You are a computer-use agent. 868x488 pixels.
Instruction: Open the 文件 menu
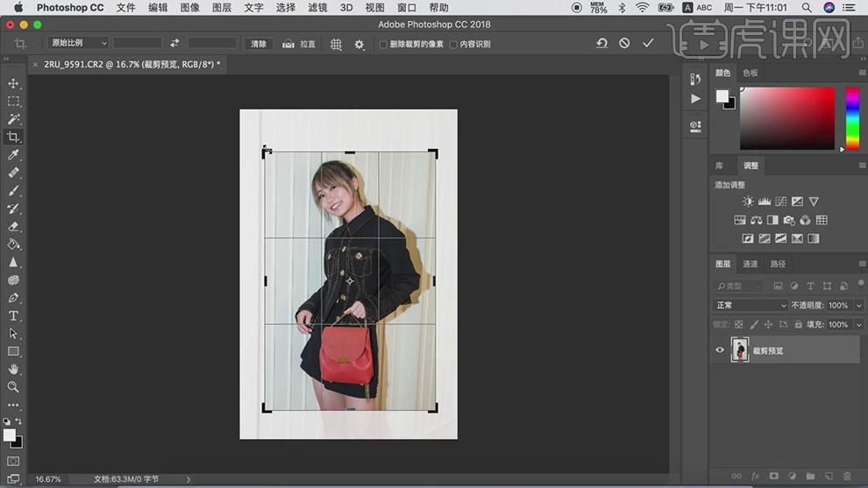point(125,8)
